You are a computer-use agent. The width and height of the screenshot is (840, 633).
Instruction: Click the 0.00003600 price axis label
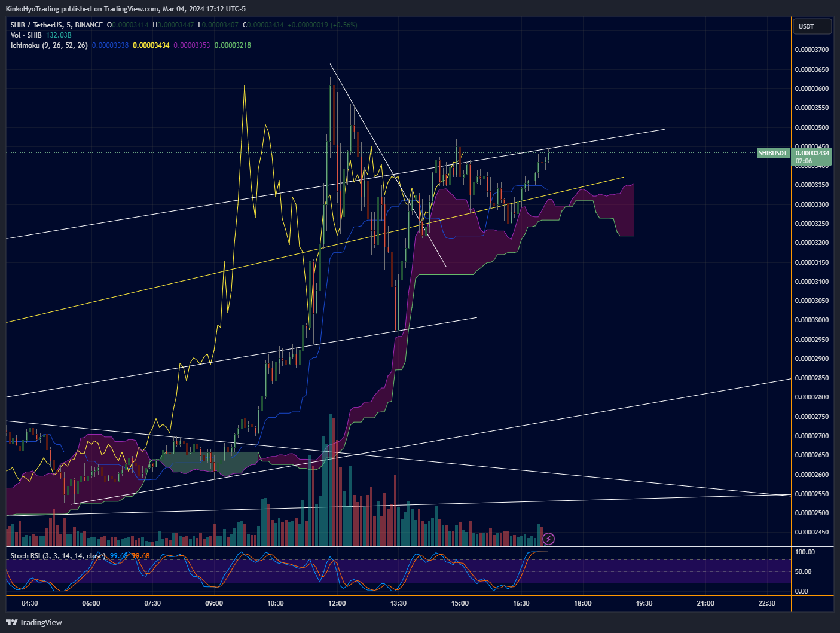tap(812, 88)
